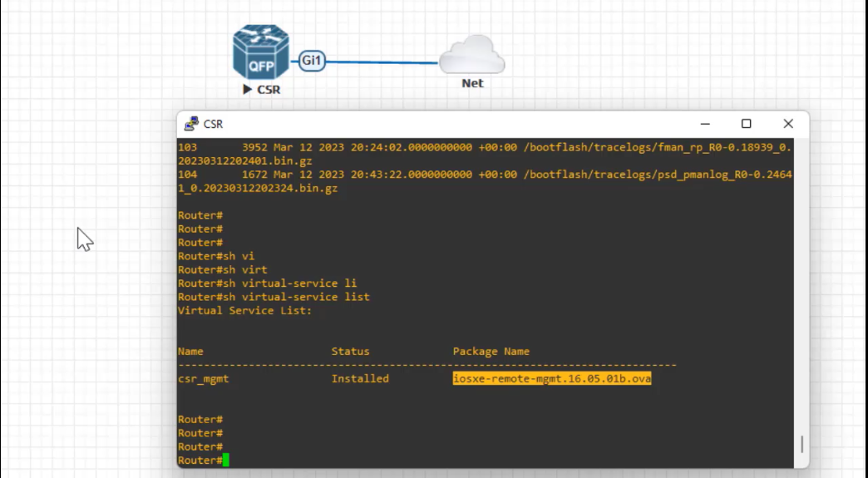Minimize the CSR terminal window
This screenshot has height=478, width=868.
click(705, 124)
